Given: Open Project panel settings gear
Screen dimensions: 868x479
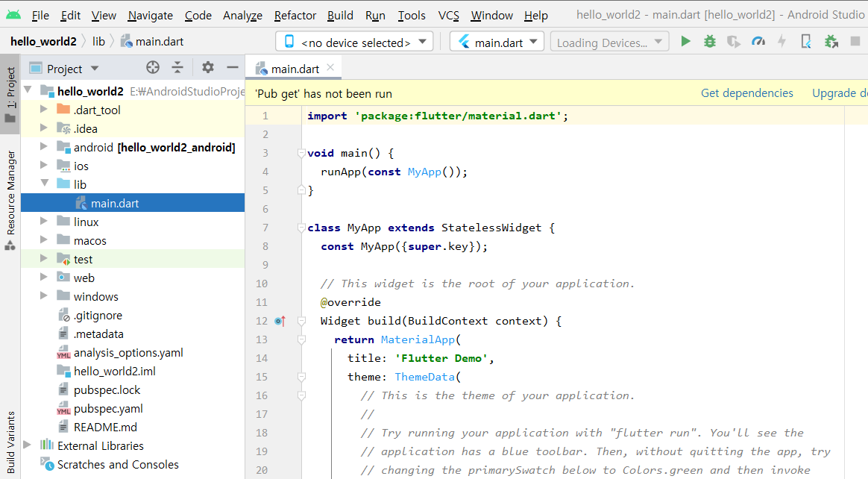Looking at the screenshot, I should tap(207, 68).
